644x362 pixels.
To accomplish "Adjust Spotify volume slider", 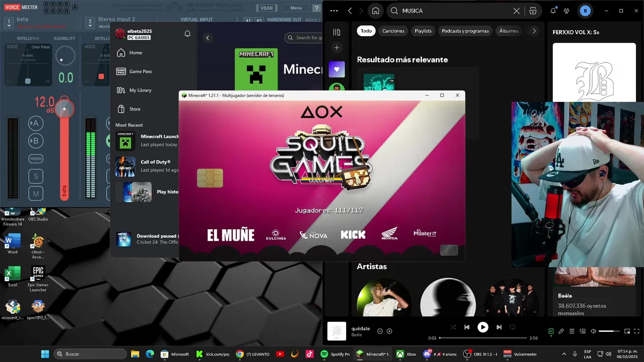I will point(609,331).
